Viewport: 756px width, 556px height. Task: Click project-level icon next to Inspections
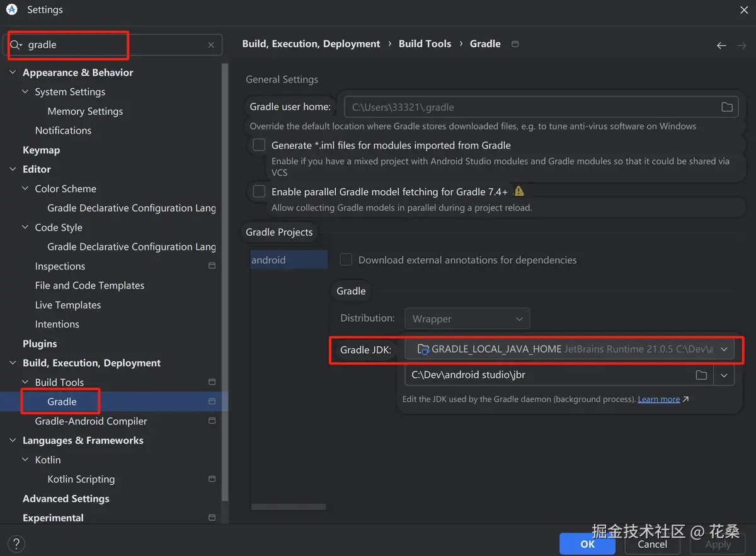[212, 266]
